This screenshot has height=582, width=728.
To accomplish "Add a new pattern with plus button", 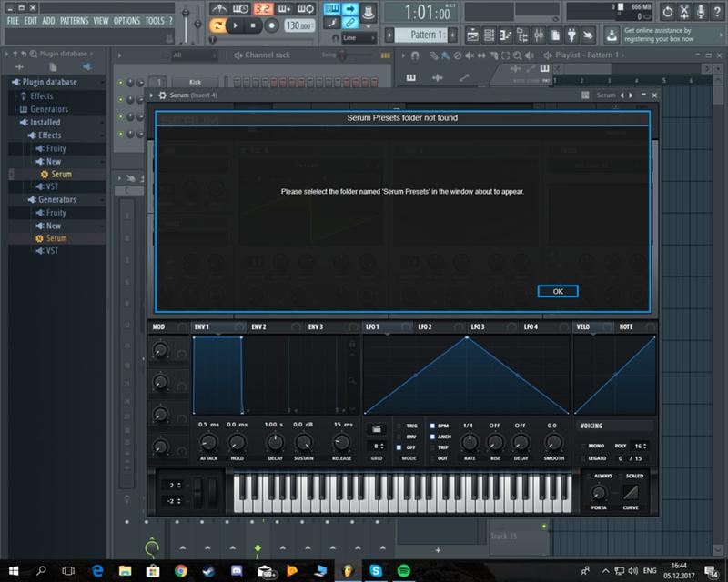I will pyautogui.click(x=452, y=35).
